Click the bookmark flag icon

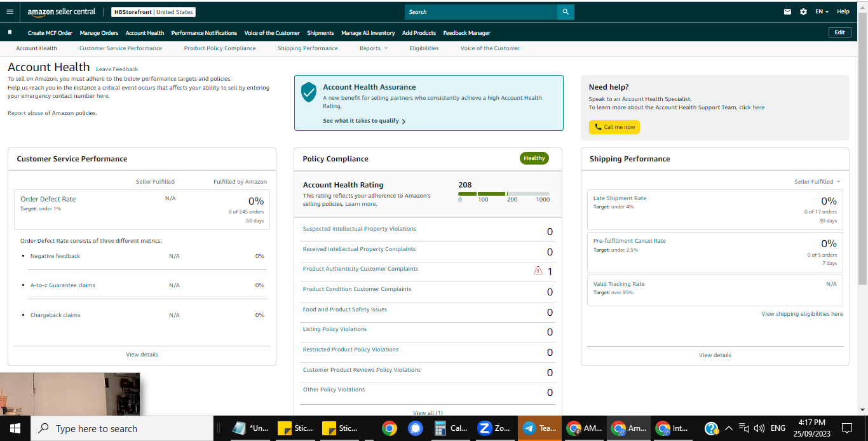pyautogui.click(x=10, y=32)
